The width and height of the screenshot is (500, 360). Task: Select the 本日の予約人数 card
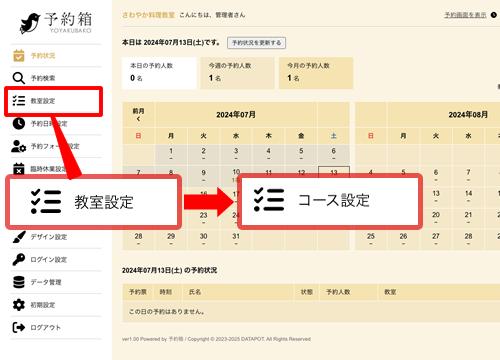point(159,73)
